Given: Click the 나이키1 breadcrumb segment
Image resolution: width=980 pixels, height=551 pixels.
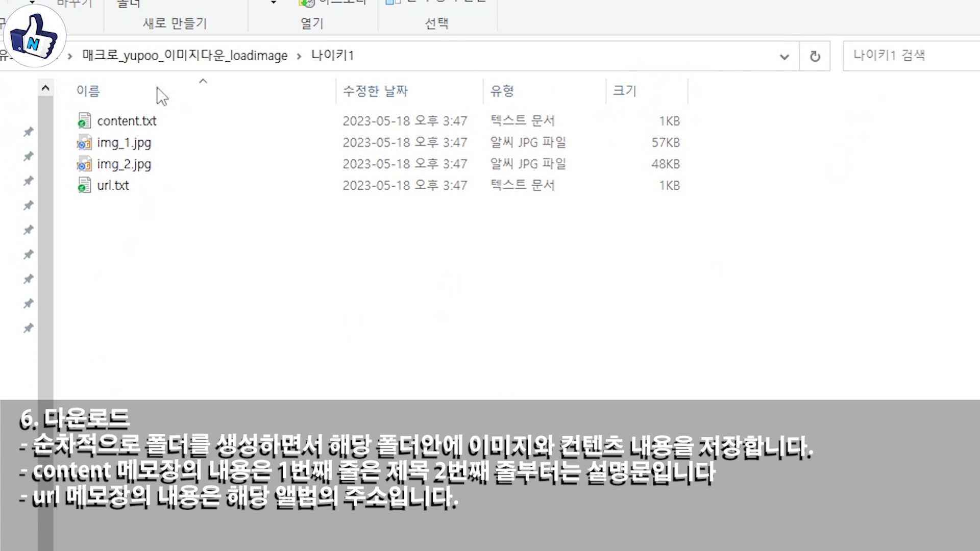Looking at the screenshot, I should click(332, 55).
